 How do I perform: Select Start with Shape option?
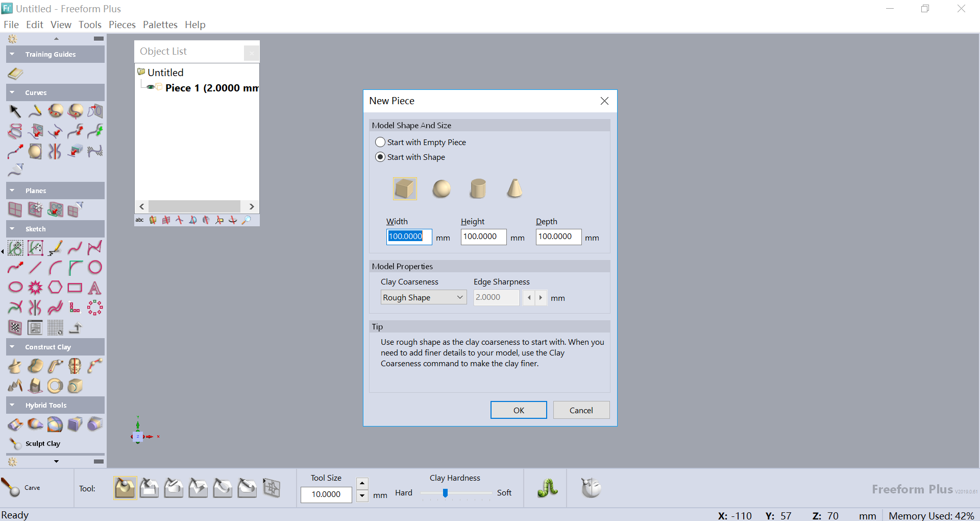click(410, 157)
